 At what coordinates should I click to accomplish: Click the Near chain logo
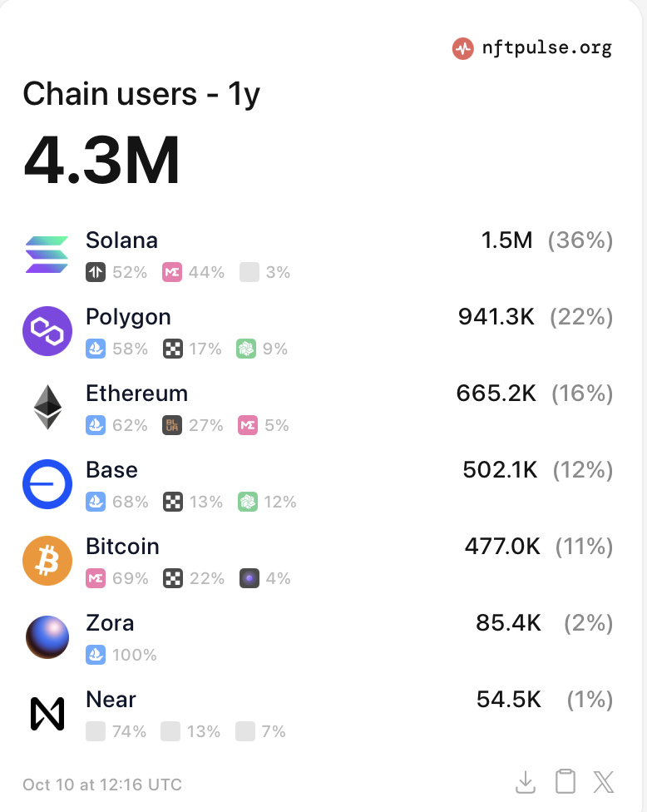coord(47,714)
